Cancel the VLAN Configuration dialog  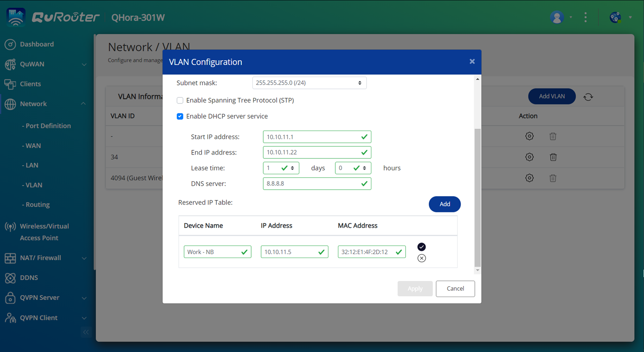[455, 288]
